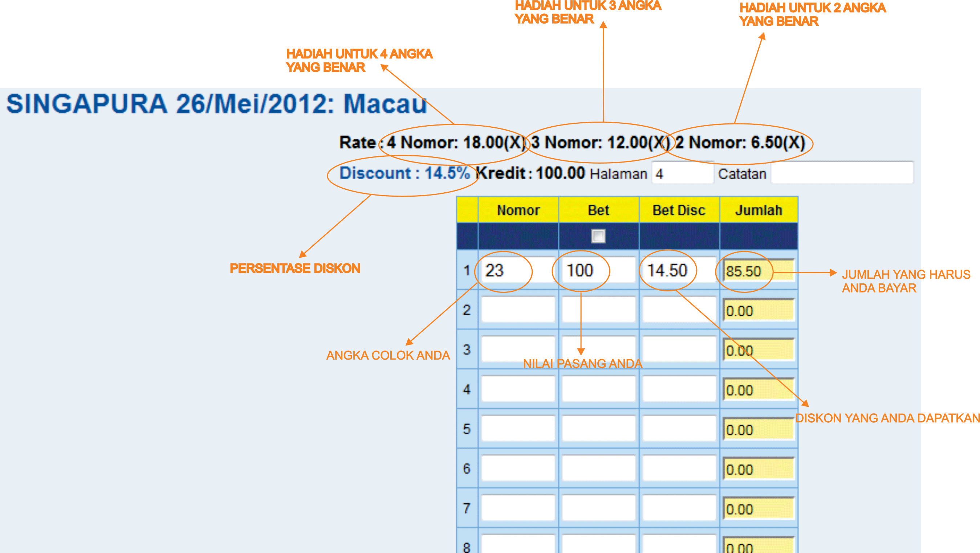Click the empty Nomor field in row 5
Viewport: 980px width, 553px height.
pos(518,429)
